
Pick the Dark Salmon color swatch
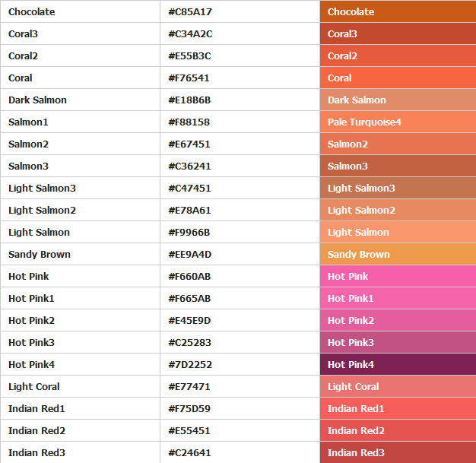[398, 100]
